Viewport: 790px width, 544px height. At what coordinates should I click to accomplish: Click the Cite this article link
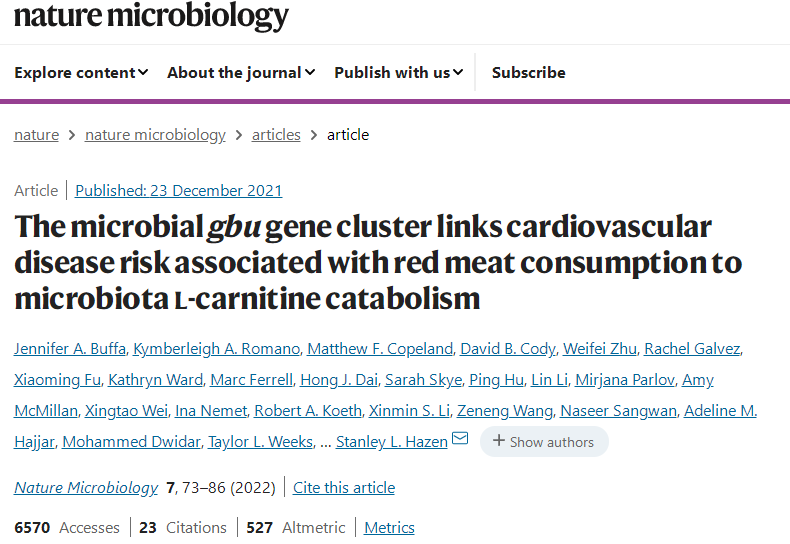pos(343,487)
